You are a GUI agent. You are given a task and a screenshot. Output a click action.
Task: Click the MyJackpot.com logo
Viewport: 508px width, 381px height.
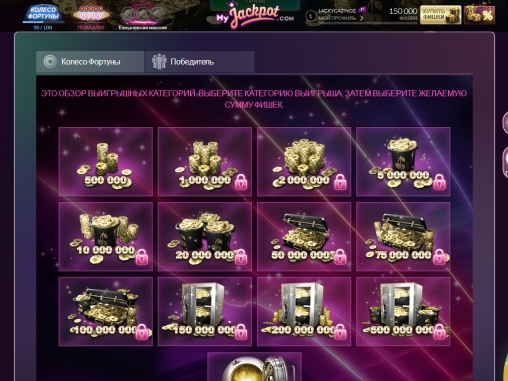[255, 16]
